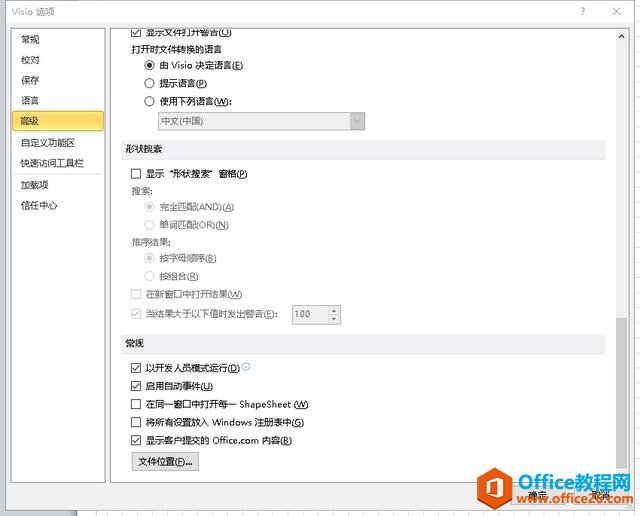Open the 信任中心 category
The image size is (640, 516).
pyautogui.click(x=39, y=205)
